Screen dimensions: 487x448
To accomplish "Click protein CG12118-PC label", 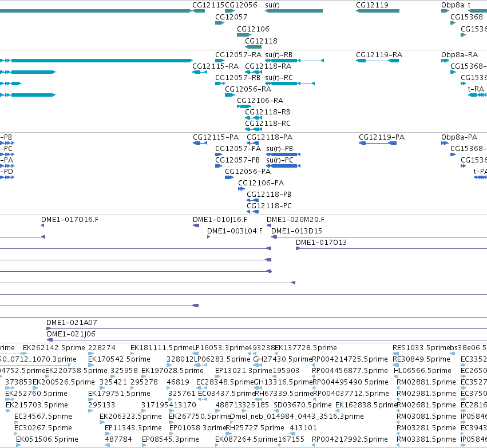I will point(269,207).
